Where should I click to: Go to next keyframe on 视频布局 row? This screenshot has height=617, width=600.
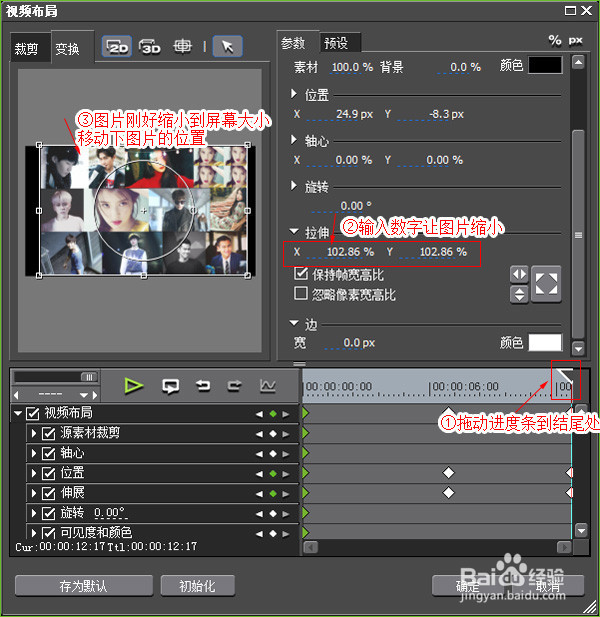pyautogui.click(x=286, y=414)
